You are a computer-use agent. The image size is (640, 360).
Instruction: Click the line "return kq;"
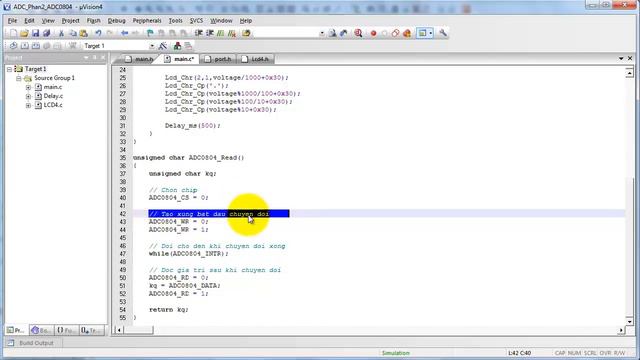click(x=169, y=310)
